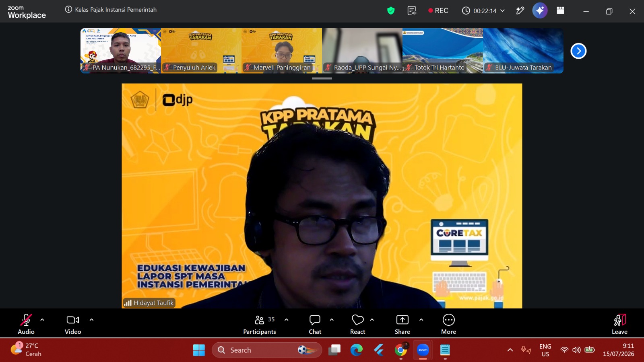Click the "Hidayat Taufik" name label
This screenshot has height=362, width=644.
[x=154, y=303]
